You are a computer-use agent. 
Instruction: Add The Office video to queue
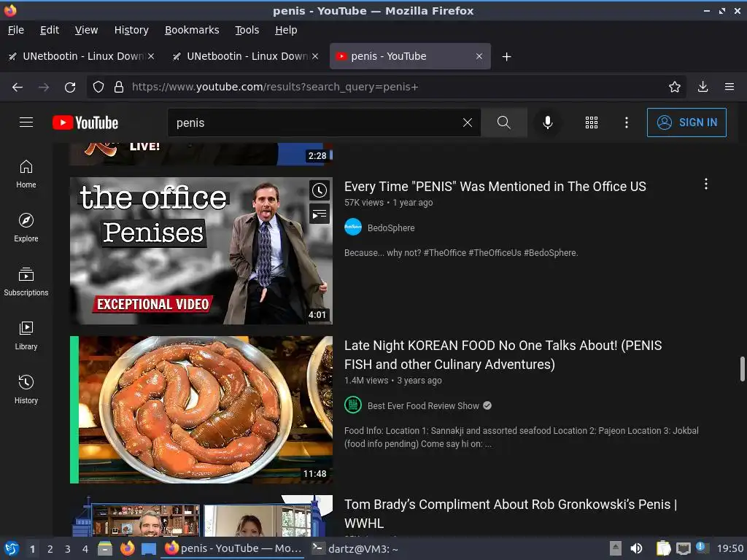(320, 214)
